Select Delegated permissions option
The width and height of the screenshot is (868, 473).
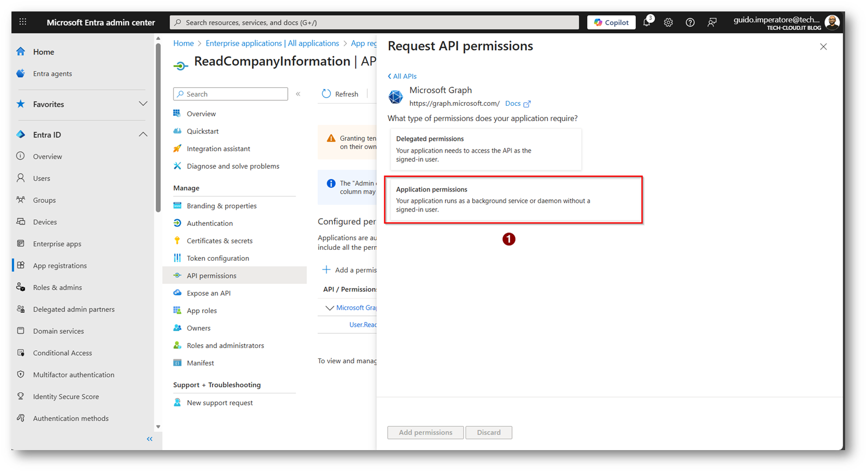(485, 149)
